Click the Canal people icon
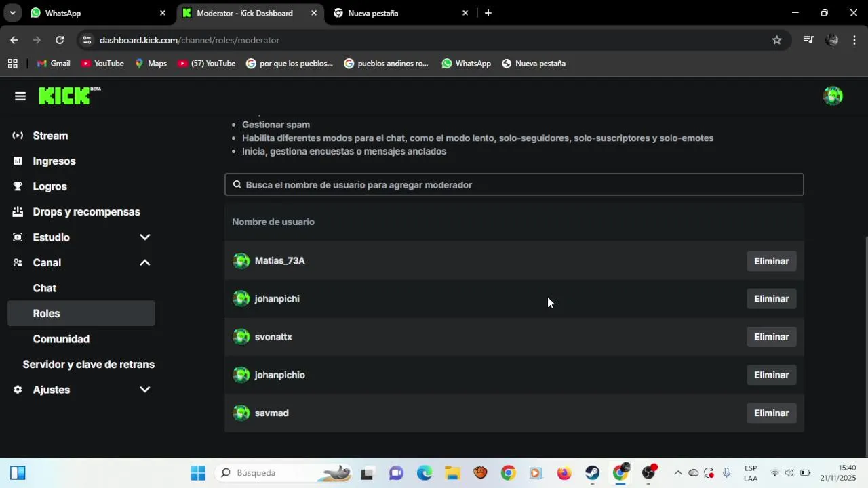 (x=18, y=262)
